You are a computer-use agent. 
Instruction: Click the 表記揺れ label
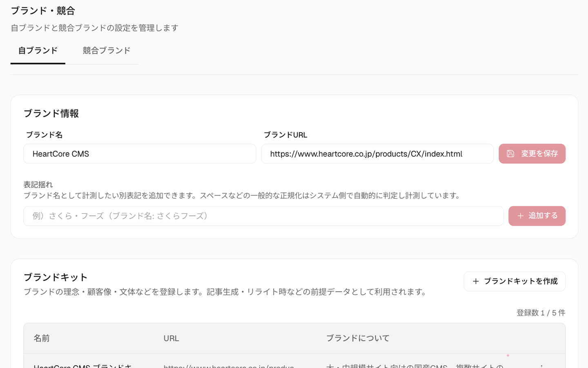[x=38, y=185]
